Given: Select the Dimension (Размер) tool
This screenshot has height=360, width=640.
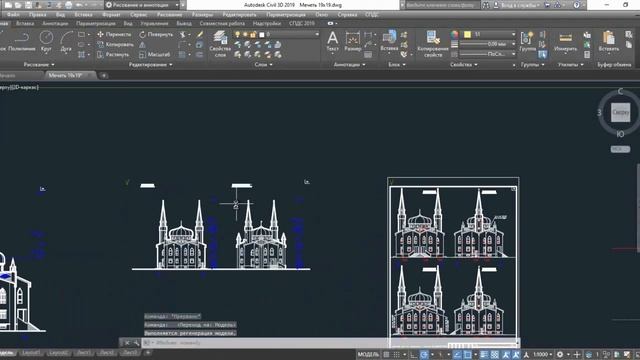Looking at the screenshot, I should point(353,42).
